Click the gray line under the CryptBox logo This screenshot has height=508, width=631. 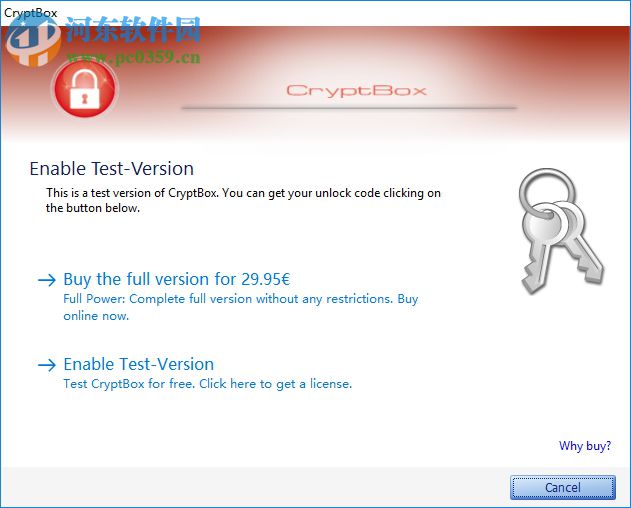[350, 108]
